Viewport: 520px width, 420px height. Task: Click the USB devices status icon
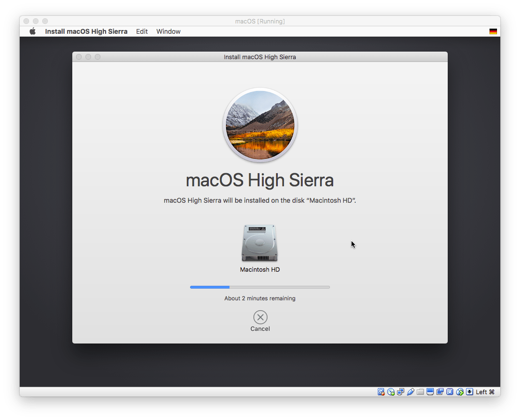[x=450, y=391]
